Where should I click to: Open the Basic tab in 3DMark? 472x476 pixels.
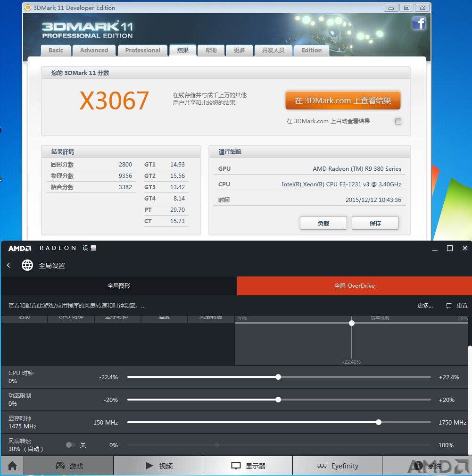click(x=56, y=50)
